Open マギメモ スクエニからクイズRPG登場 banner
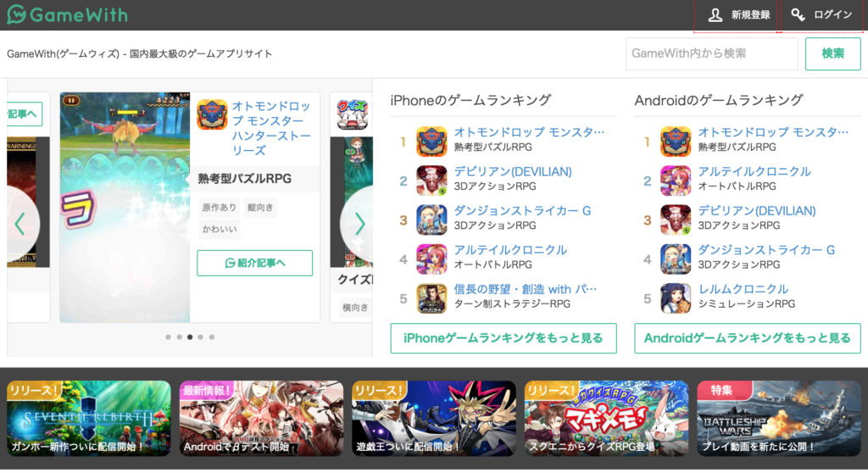 (606, 418)
